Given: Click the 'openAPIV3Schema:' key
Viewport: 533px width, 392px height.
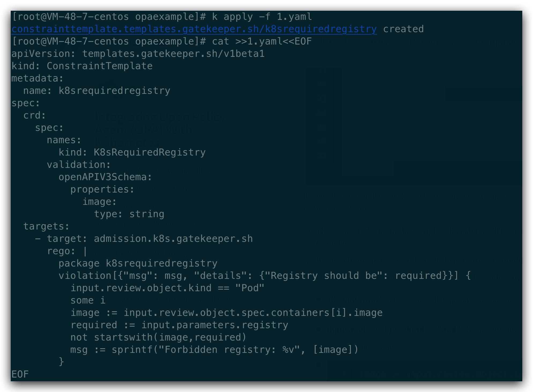Looking at the screenshot, I should click(x=105, y=177).
